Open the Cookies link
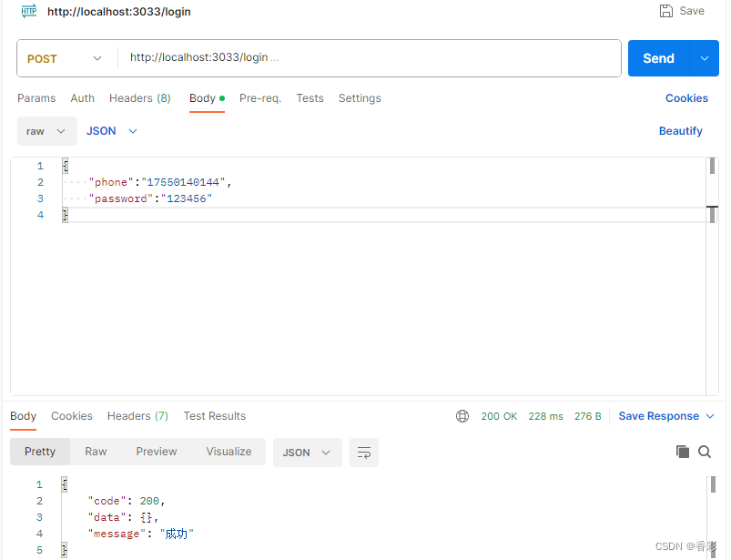The image size is (731, 560). 686,98
